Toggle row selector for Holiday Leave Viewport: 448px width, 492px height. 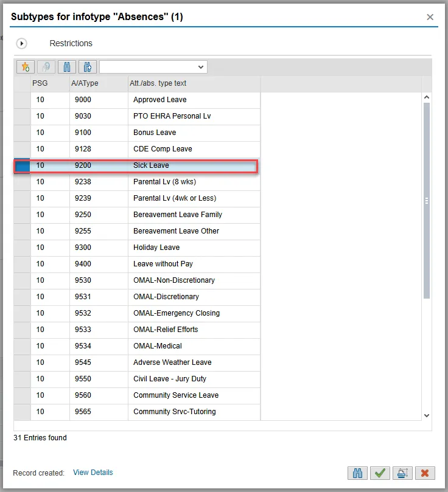22,248
